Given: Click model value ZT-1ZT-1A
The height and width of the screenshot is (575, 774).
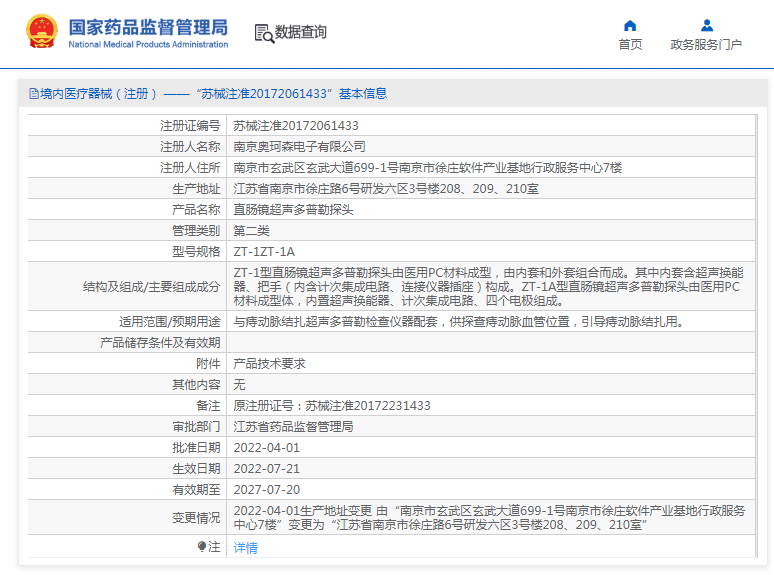Looking at the screenshot, I should [x=264, y=252].
